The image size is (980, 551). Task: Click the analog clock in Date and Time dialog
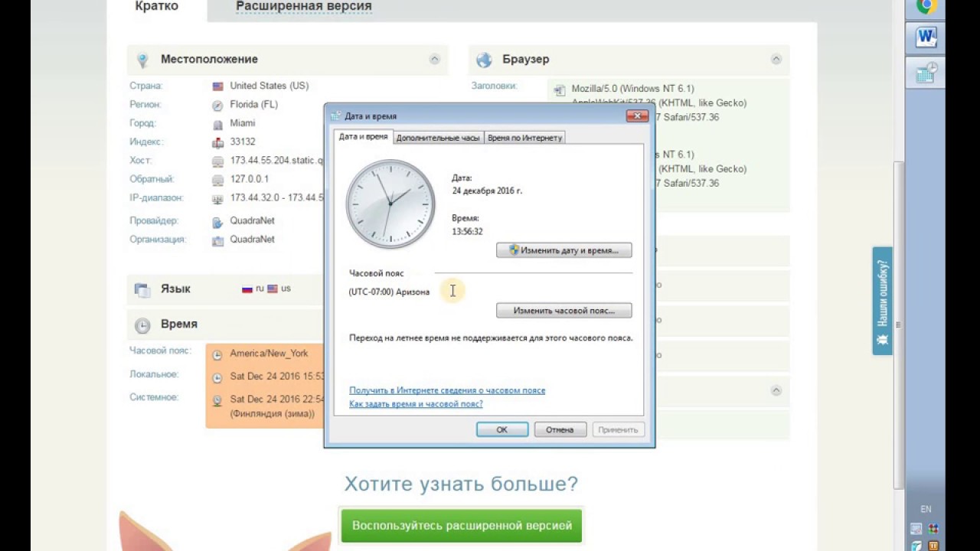point(390,204)
